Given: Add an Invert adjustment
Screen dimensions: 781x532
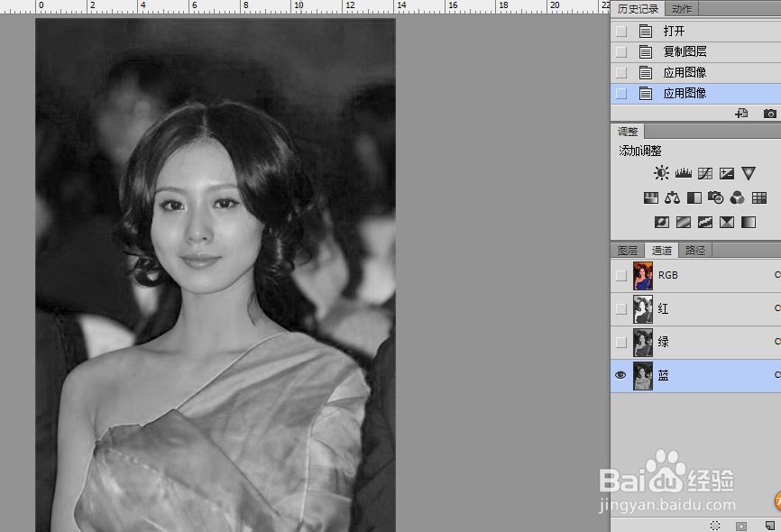Looking at the screenshot, I should [661, 222].
